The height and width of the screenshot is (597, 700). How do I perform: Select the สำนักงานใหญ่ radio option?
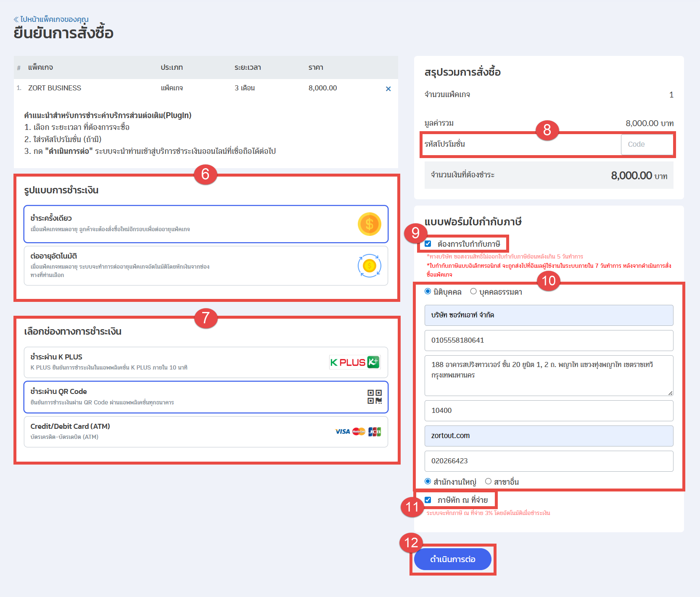[428, 481]
